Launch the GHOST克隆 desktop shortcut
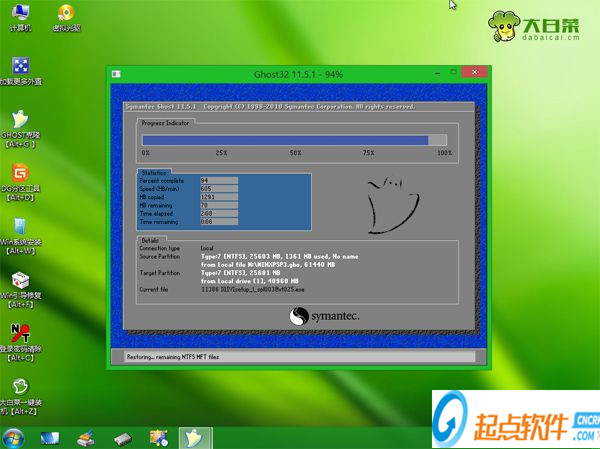The height and width of the screenshot is (449, 600). pos(19,120)
